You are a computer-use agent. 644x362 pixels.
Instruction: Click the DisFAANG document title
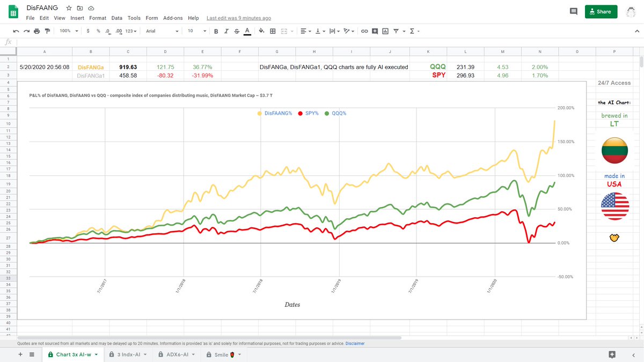pyautogui.click(x=42, y=9)
